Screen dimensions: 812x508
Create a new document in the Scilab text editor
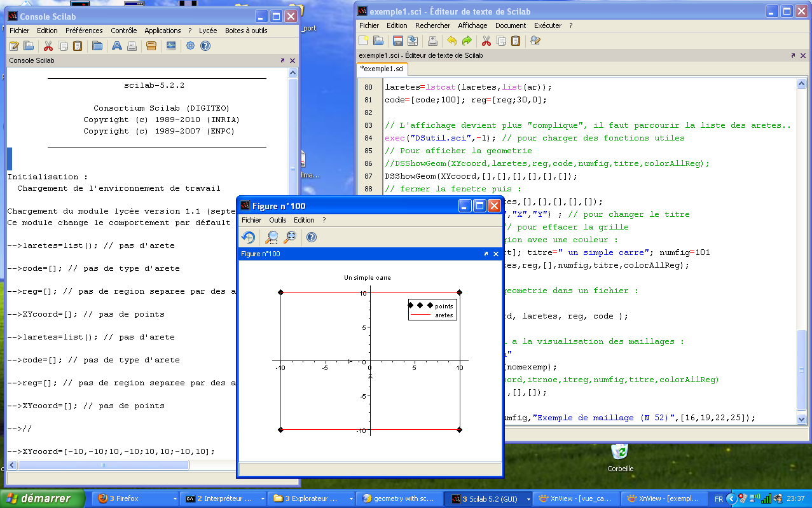coord(364,41)
